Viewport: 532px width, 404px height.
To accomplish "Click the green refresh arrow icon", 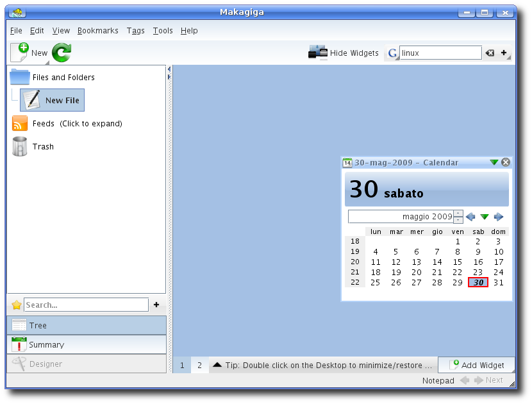I will click(x=62, y=53).
